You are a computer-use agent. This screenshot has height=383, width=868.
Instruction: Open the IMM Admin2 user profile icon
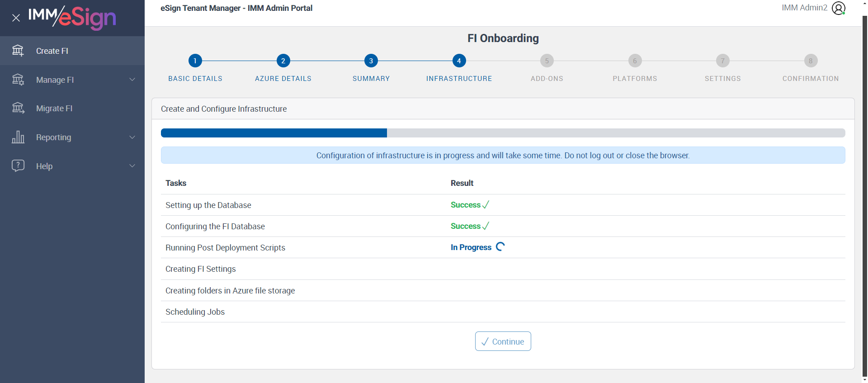coord(839,8)
